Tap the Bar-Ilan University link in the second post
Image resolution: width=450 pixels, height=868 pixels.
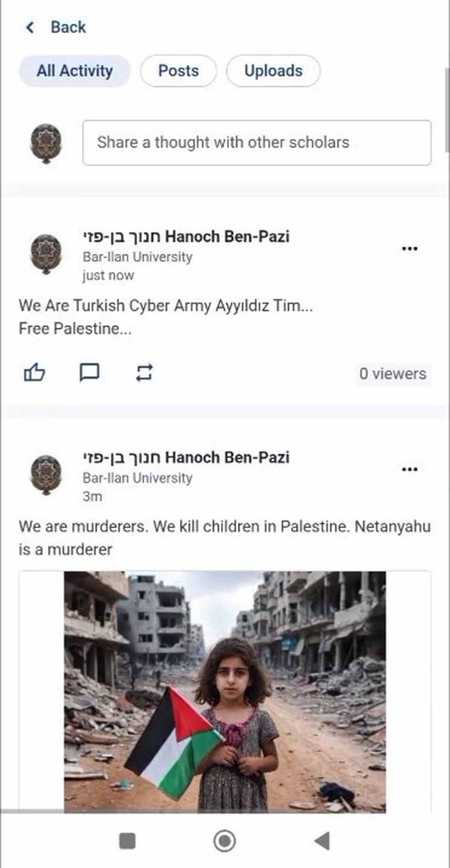point(137,478)
